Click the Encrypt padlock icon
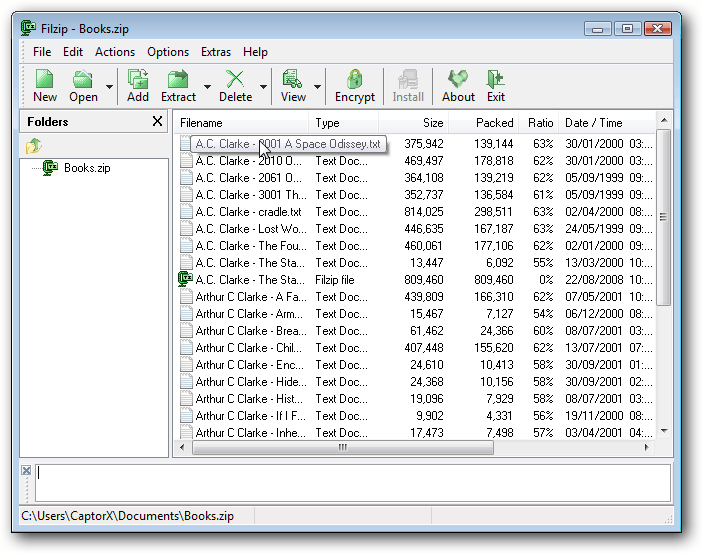The image size is (702, 553). point(354,79)
